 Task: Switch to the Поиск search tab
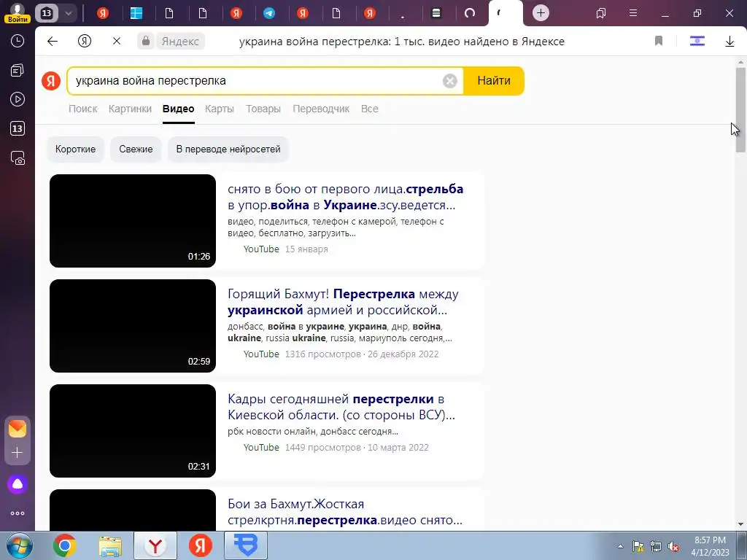tap(83, 109)
